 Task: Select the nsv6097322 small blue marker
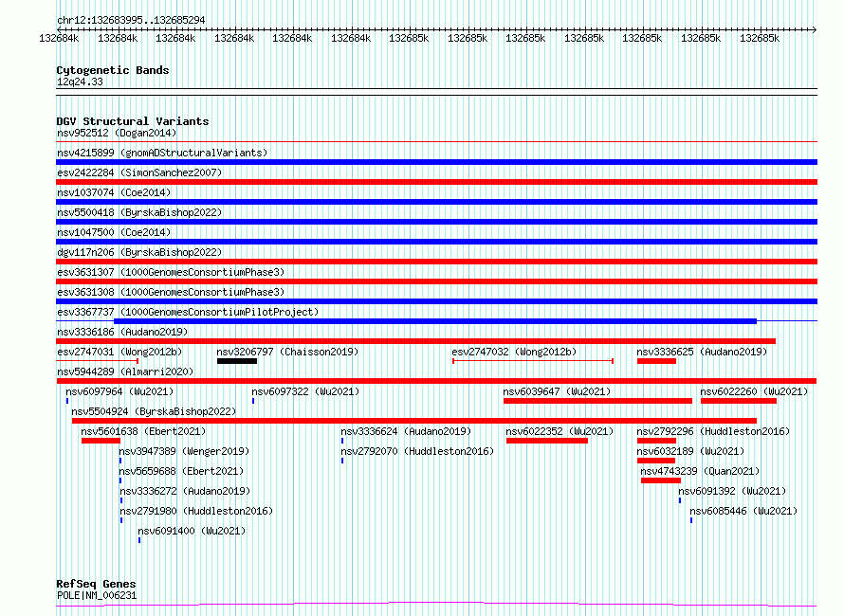tap(253, 401)
